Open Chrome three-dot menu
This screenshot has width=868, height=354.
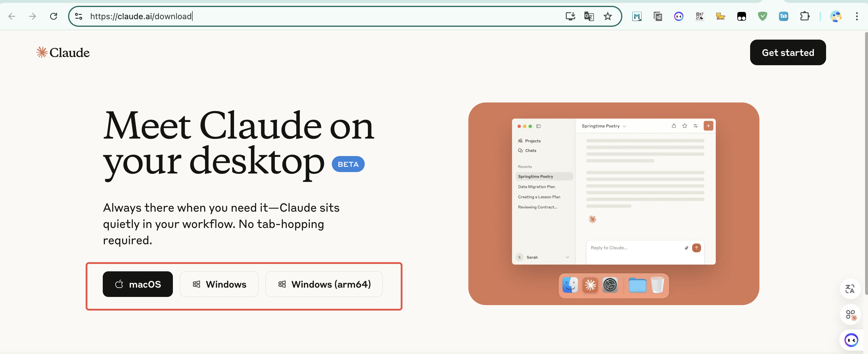(x=857, y=16)
